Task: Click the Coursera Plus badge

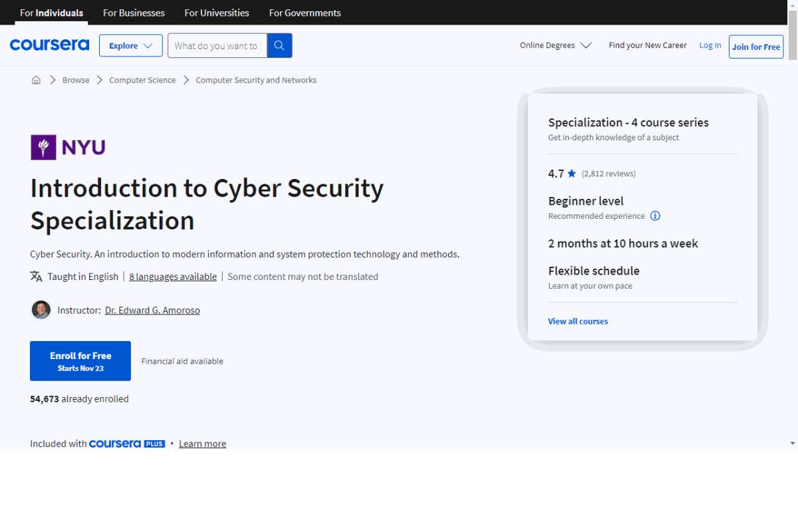Action: tap(127, 444)
